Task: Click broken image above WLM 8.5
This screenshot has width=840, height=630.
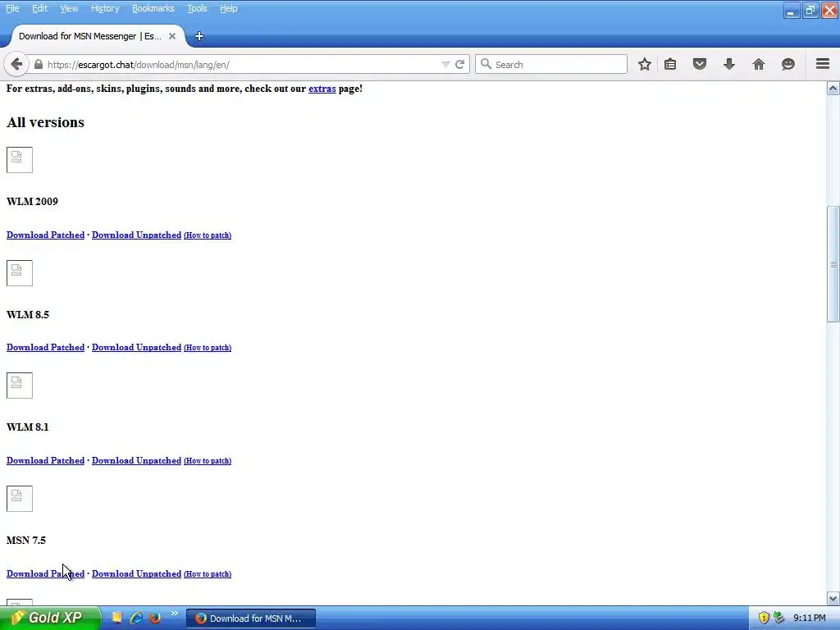Action: pyautogui.click(x=20, y=272)
